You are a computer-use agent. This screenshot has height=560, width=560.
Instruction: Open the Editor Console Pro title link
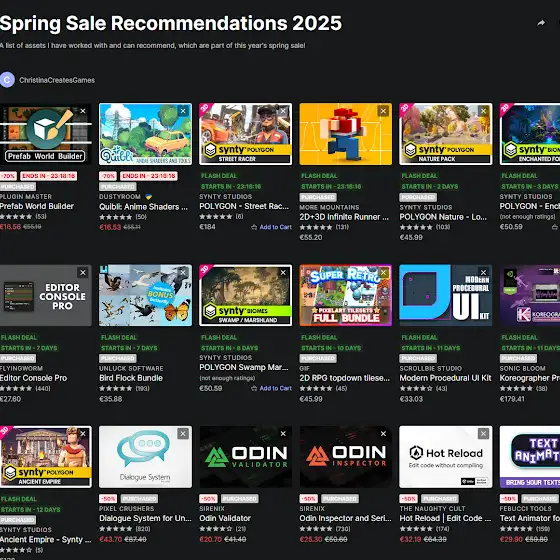click(34, 378)
